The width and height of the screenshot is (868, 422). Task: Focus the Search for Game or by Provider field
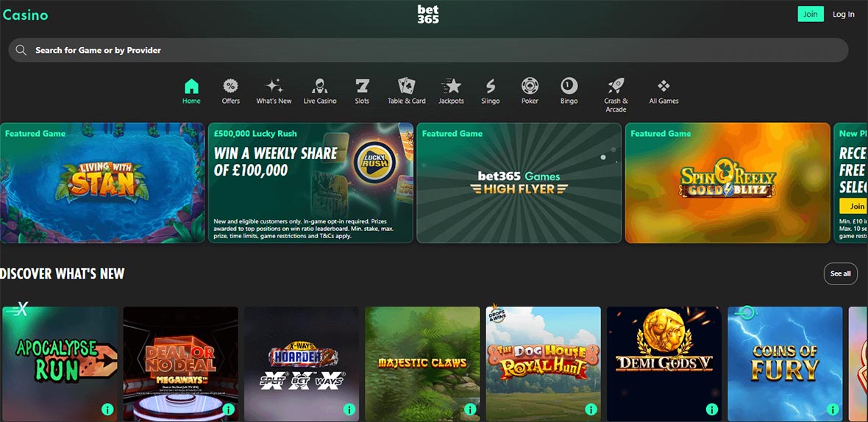coord(428,50)
